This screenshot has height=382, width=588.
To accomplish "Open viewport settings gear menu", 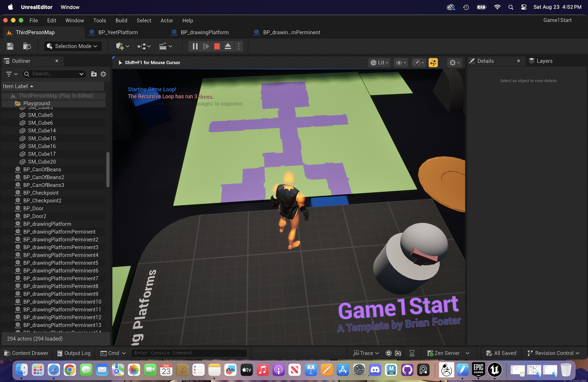I will pyautogui.click(x=454, y=62).
